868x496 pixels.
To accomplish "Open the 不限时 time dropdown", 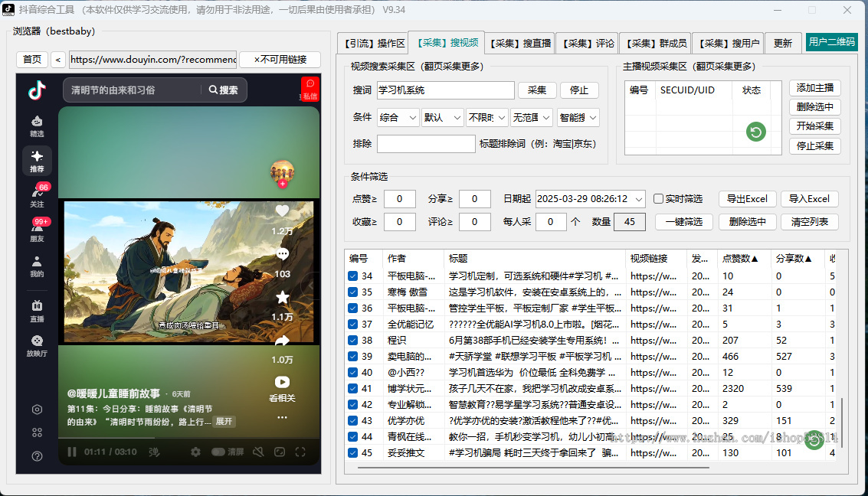I will [486, 117].
